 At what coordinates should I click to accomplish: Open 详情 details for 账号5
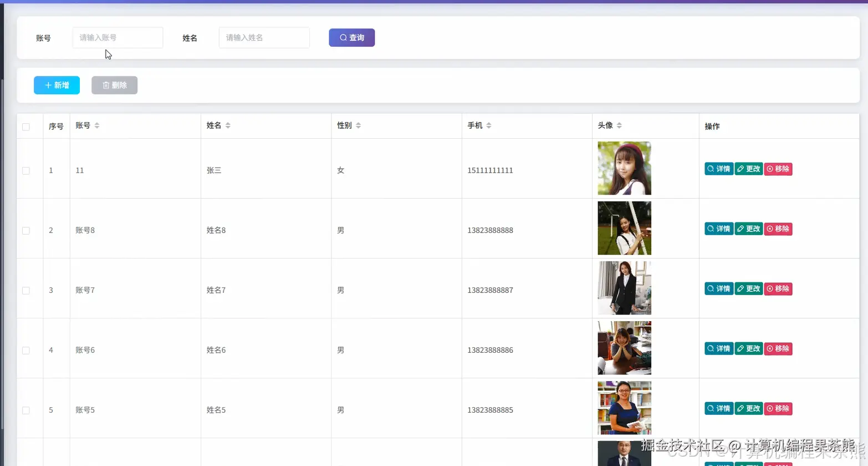click(x=719, y=408)
